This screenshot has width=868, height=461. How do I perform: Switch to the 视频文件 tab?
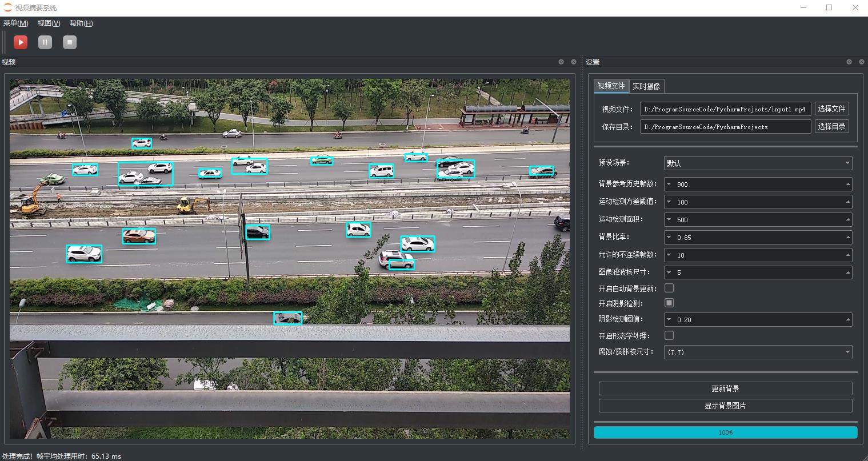pos(611,86)
